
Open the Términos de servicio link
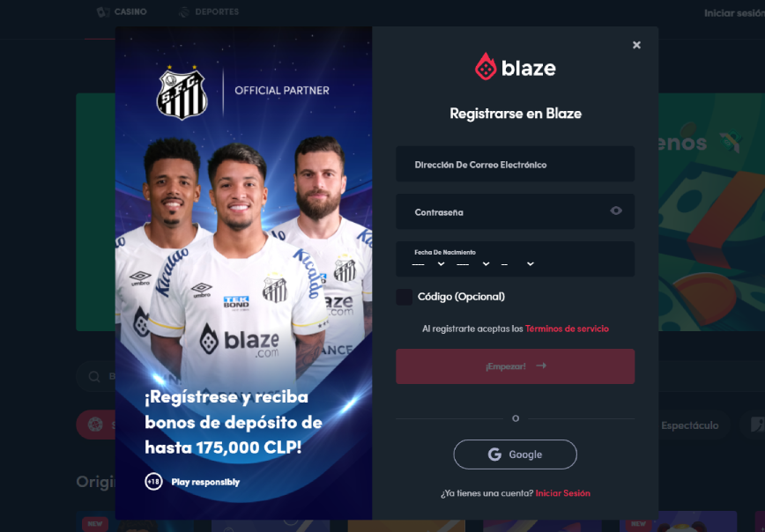[567, 329]
